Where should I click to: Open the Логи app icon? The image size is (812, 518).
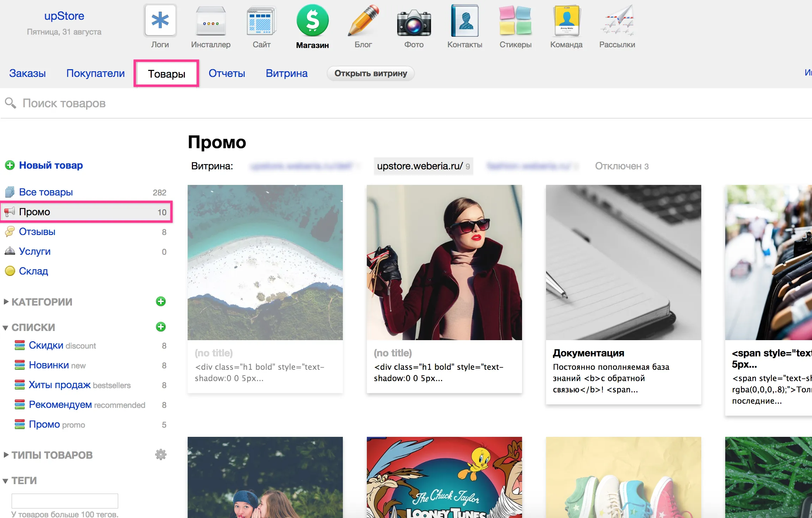pos(160,20)
